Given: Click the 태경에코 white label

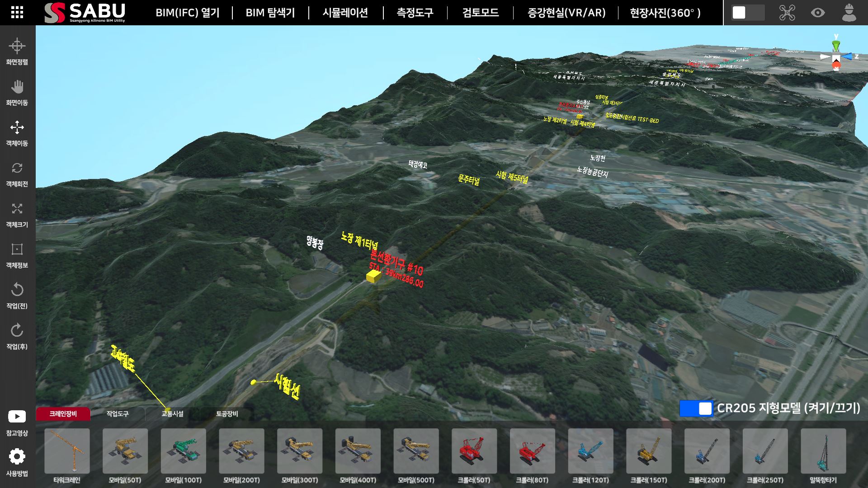Looking at the screenshot, I should pos(418,164).
